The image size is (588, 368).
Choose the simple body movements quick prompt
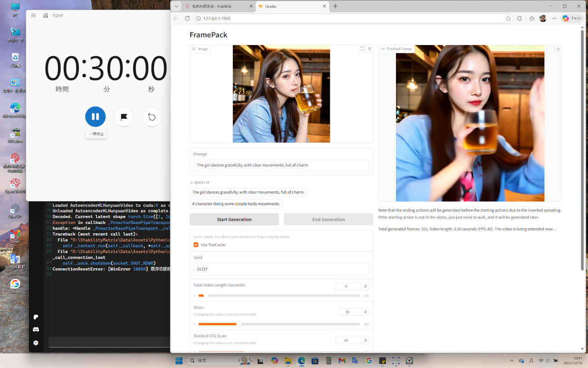click(x=236, y=204)
